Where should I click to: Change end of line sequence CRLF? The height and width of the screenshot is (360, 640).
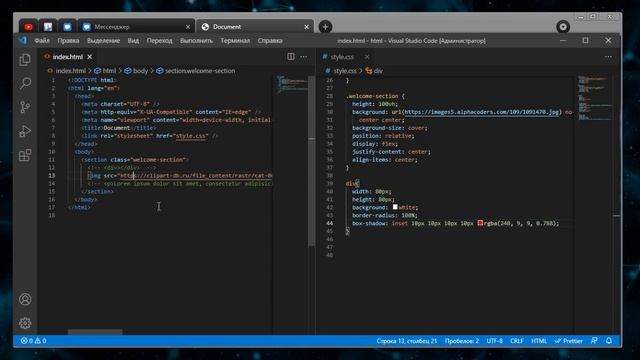517,341
